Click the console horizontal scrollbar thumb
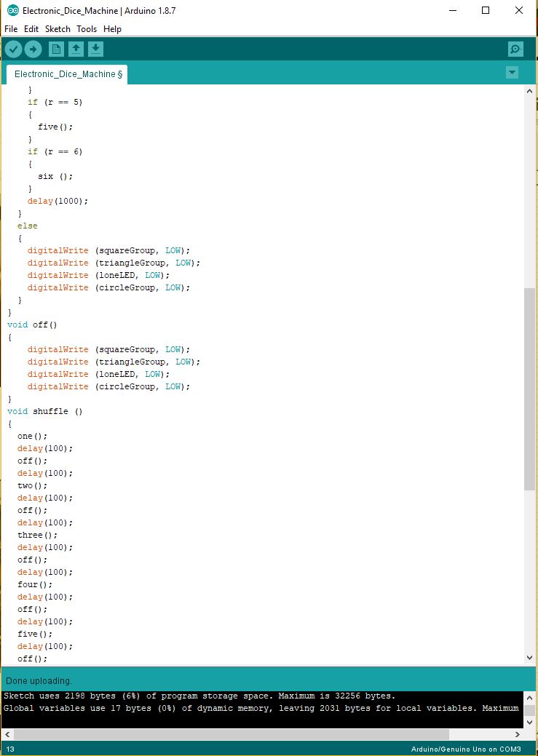The width and height of the screenshot is (538, 756). [x=232, y=734]
